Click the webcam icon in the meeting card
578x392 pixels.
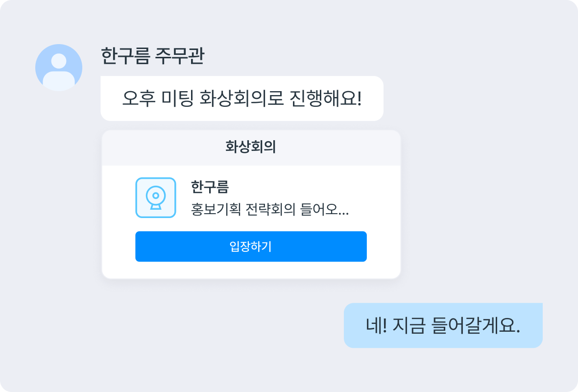[x=156, y=197]
